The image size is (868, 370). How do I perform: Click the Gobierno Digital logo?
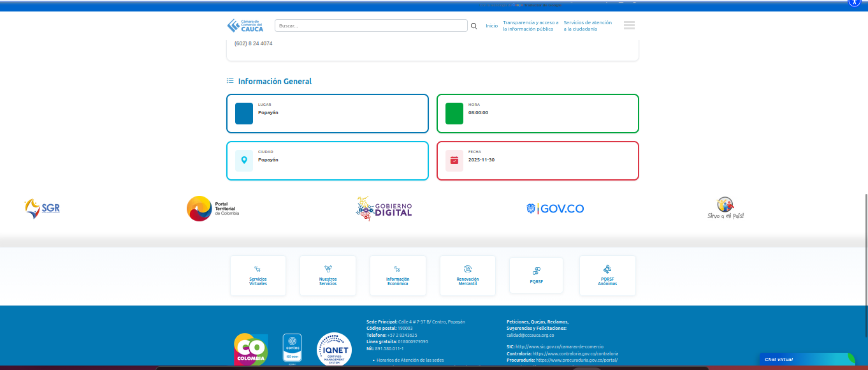[384, 209]
